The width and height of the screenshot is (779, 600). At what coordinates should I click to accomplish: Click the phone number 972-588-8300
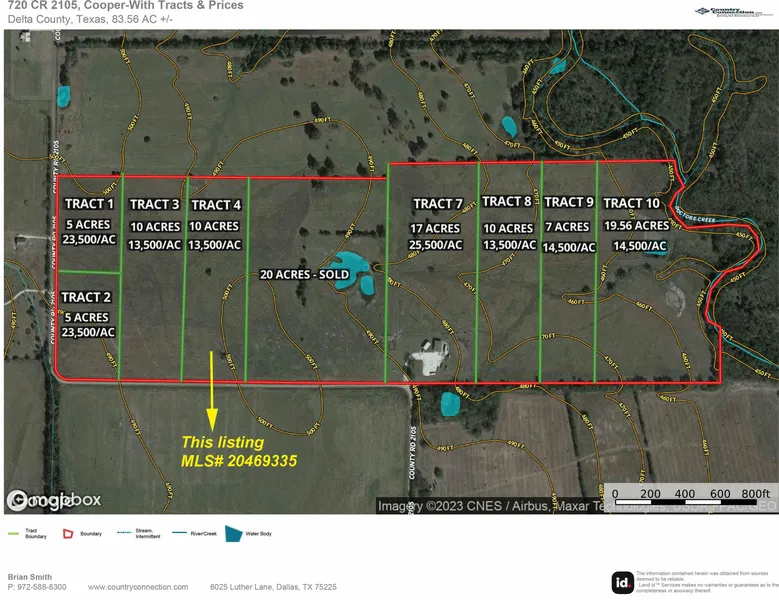(x=41, y=587)
